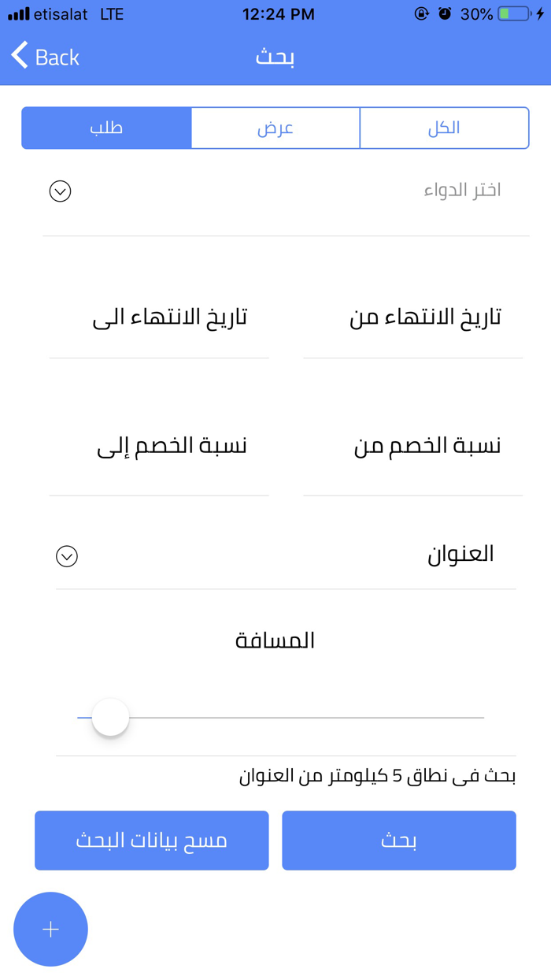The height and width of the screenshot is (980, 551).
Task: Click the orientation lock icon in status bar
Action: [x=422, y=13]
